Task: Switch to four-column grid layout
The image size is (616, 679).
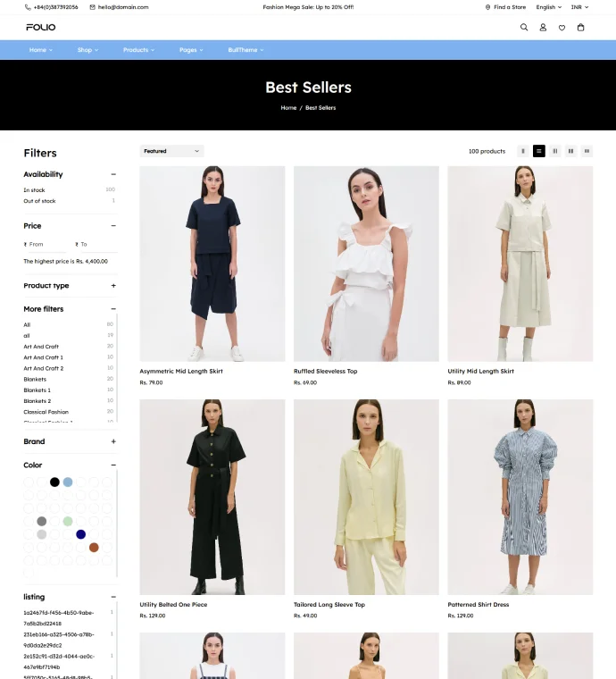Action: [587, 151]
